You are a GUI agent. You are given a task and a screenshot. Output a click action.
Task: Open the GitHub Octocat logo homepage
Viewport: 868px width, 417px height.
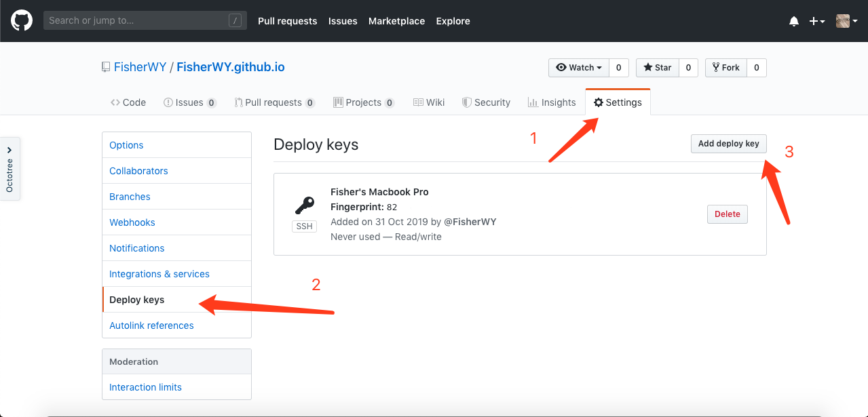click(22, 21)
